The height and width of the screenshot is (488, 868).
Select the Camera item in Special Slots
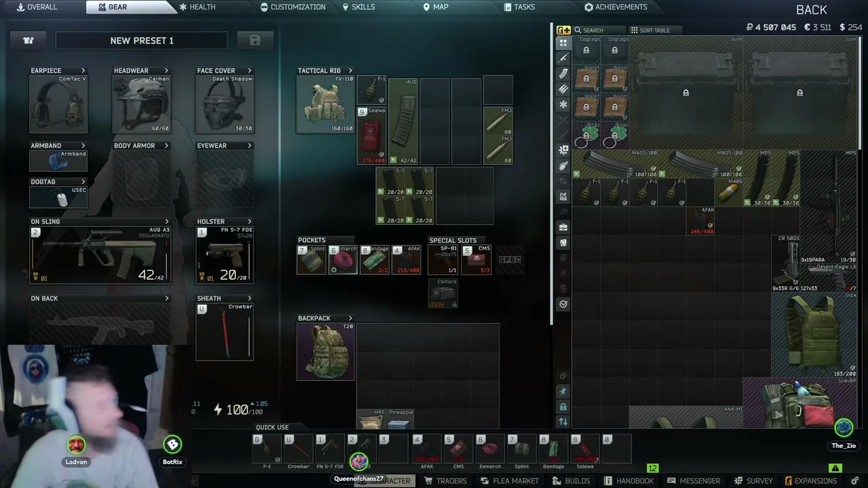click(x=442, y=293)
